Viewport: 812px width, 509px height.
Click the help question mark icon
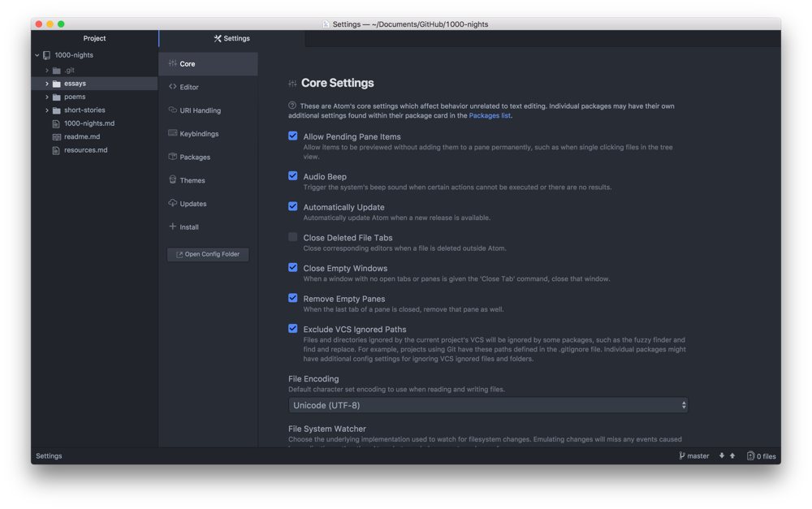tap(292, 105)
